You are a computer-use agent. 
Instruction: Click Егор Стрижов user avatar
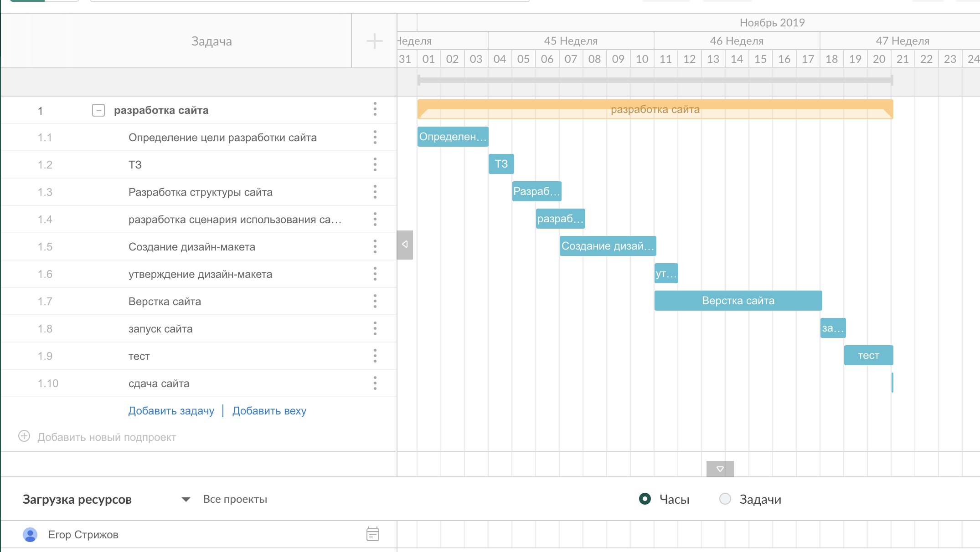(30, 534)
